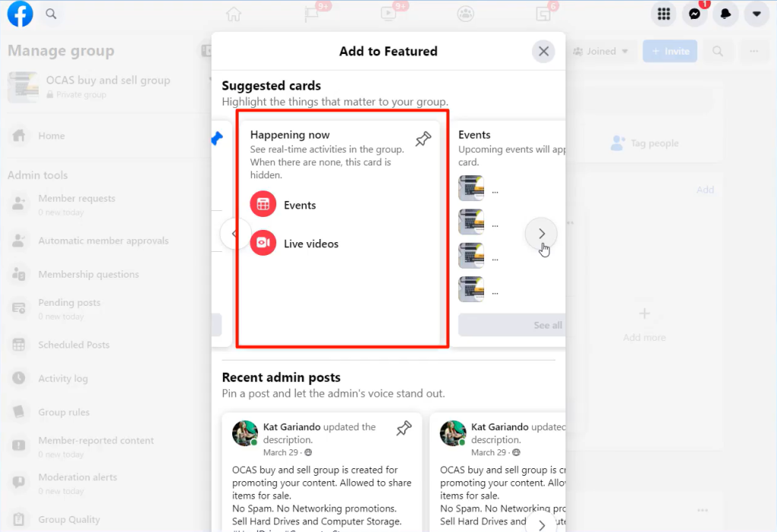The width and height of the screenshot is (777, 532).
Task: Click See all in Events card
Action: pyautogui.click(x=547, y=325)
